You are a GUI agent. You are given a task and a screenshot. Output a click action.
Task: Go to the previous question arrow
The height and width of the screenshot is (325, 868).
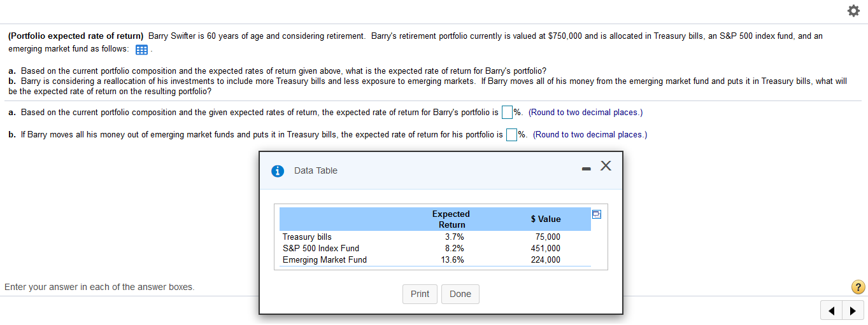(833, 311)
